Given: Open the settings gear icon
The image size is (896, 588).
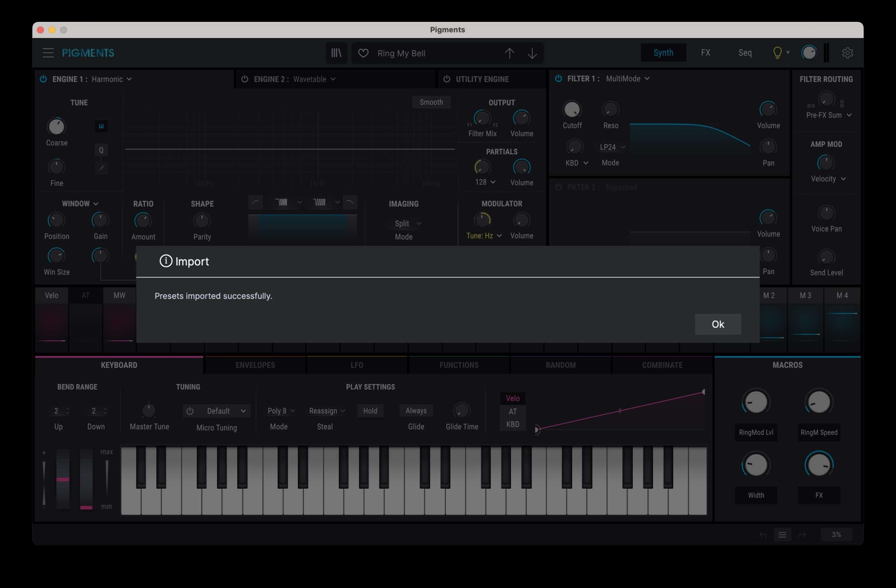Looking at the screenshot, I should click(847, 53).
